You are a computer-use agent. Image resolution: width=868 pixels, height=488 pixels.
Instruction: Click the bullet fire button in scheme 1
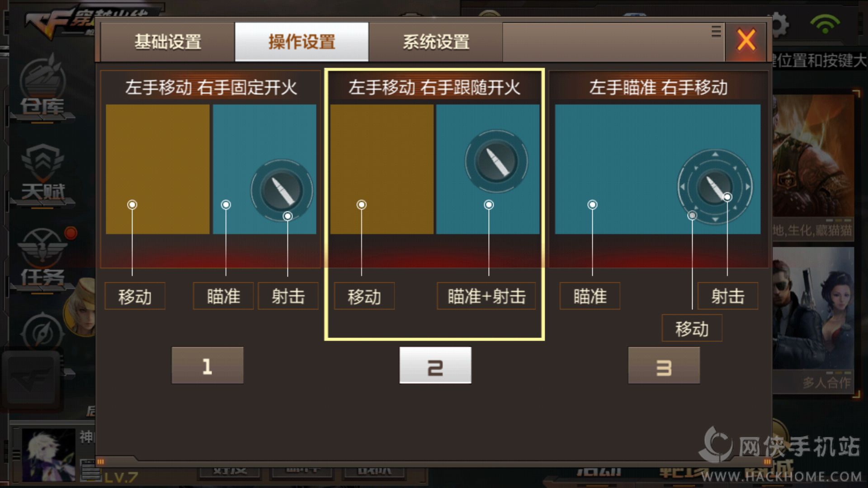point(282,190)
